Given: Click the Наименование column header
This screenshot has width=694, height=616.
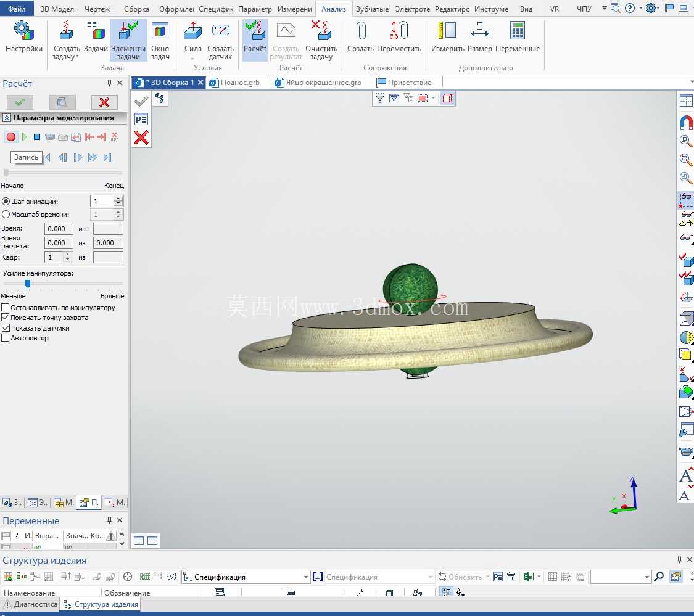Looking at the screenshot, I should tap(51, 593).
